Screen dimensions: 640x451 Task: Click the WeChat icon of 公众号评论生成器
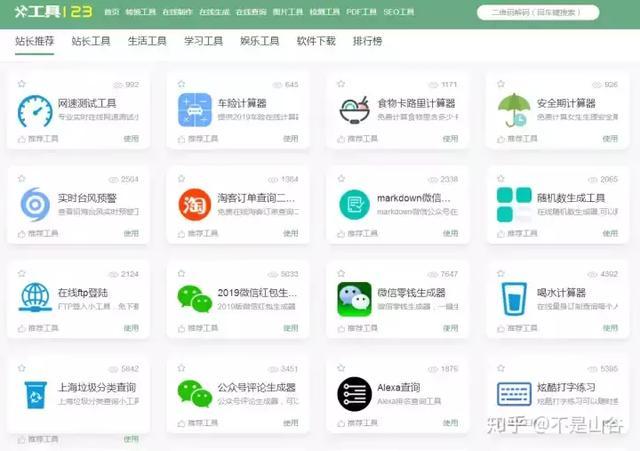tap(195, 394)
